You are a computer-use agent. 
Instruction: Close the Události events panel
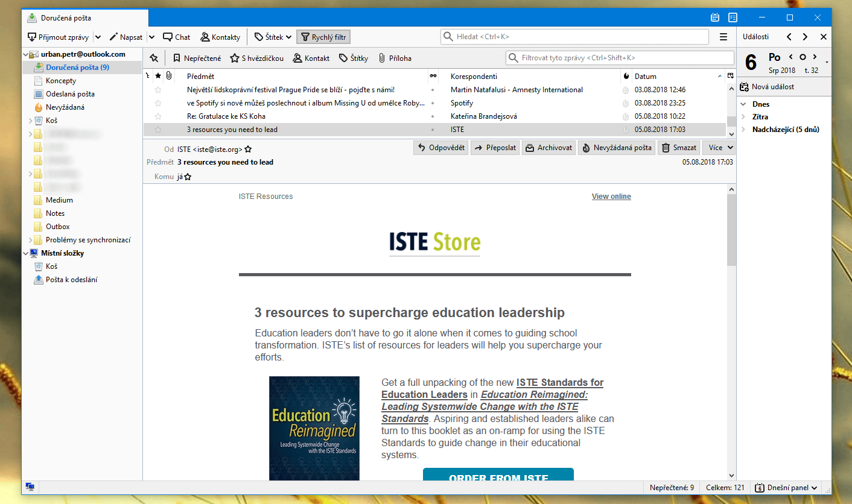pos(824,37)
